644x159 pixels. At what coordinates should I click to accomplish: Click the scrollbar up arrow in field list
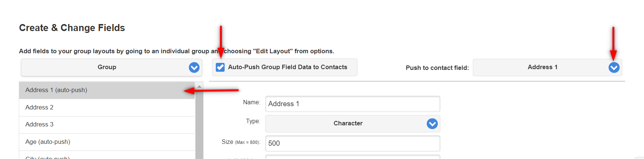[x=199, y=87]
